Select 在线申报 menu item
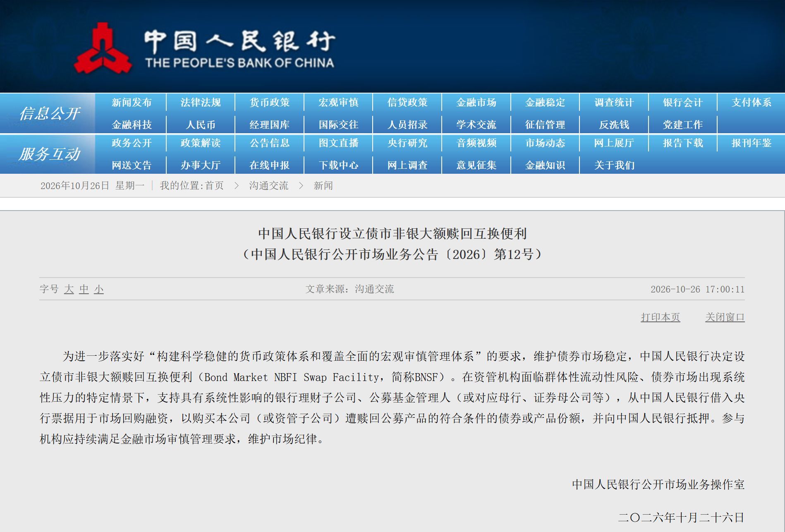785x532 pixels. tap(270, 165)
